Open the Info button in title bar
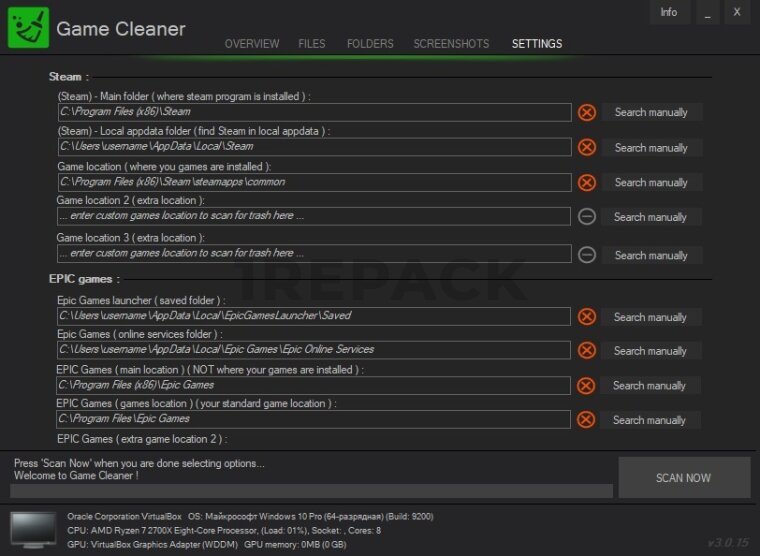This screenshot has height=556, width=760. (x=669, y=12)
